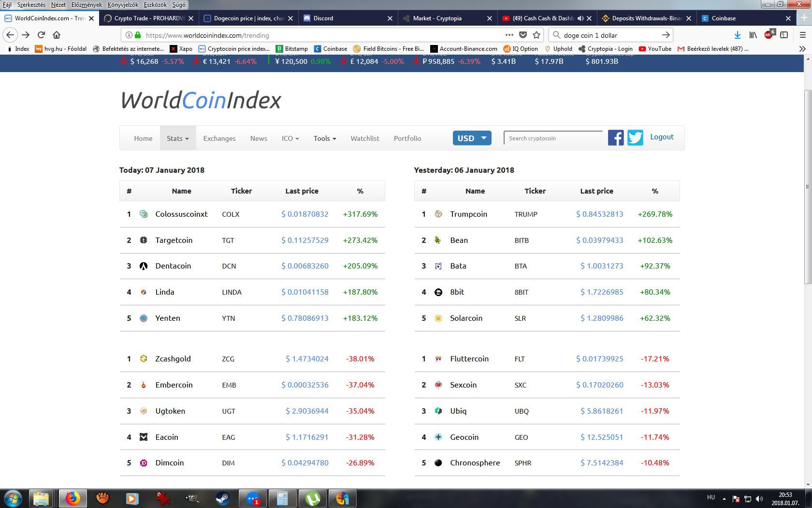The width and height of the screenshot is (812, 508).
Task: Show site information icon in address bar
Action: click(x=129, y=35)
